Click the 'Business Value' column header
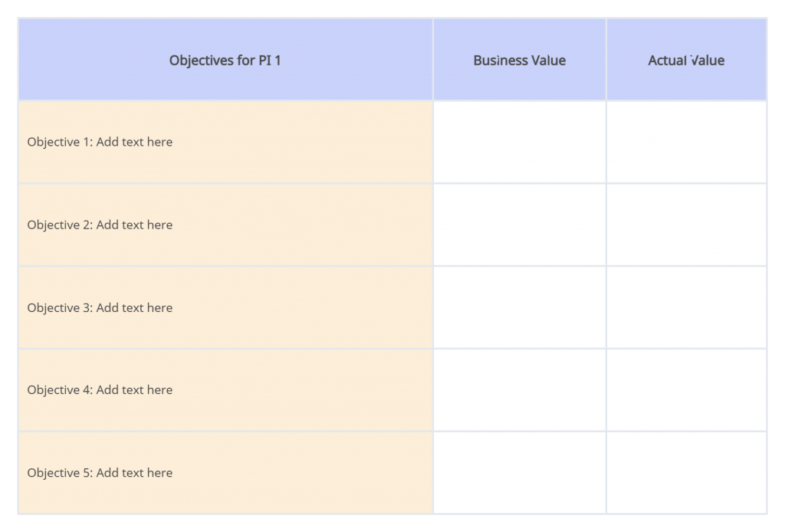Viewport: 785px width, 532px height. click(x=520, y=60)
